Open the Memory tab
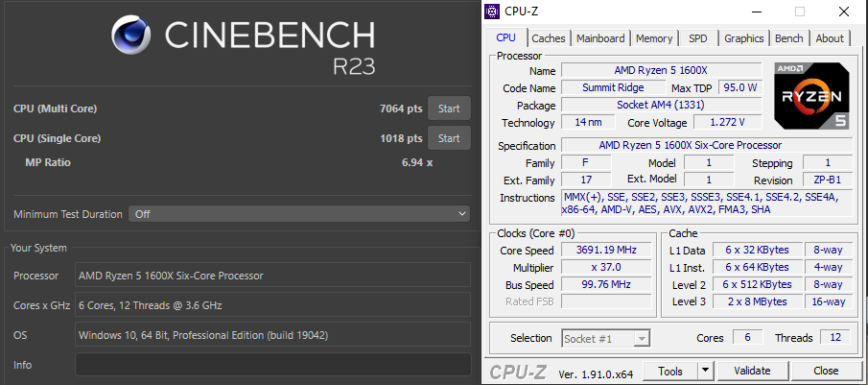Screen dimensions: 868x385 [654, 38]
